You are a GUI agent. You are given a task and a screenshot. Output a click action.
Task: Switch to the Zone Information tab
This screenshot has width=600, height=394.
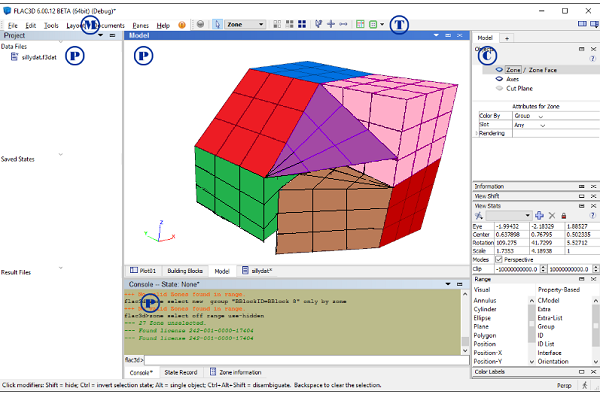point(236,373)
